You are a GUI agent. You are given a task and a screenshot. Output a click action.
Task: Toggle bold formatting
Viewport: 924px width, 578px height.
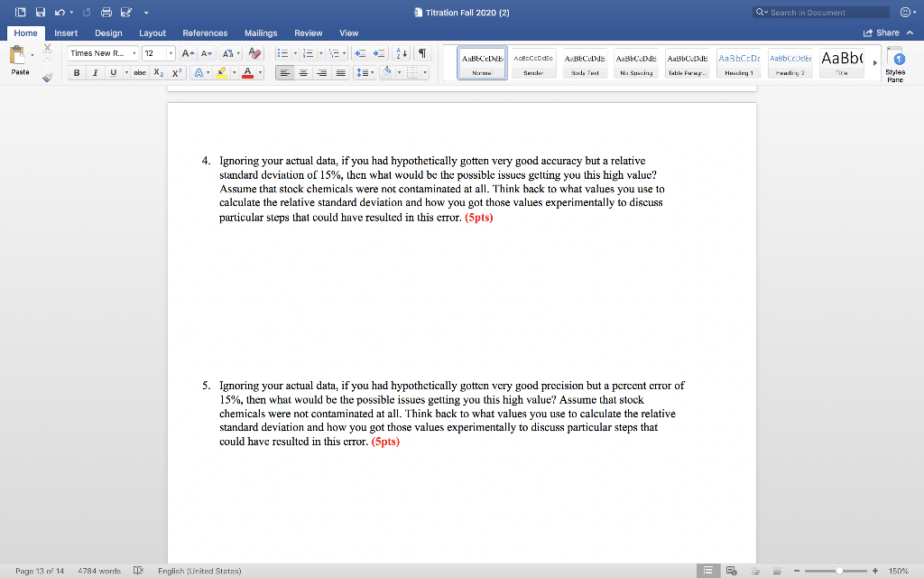76,72
